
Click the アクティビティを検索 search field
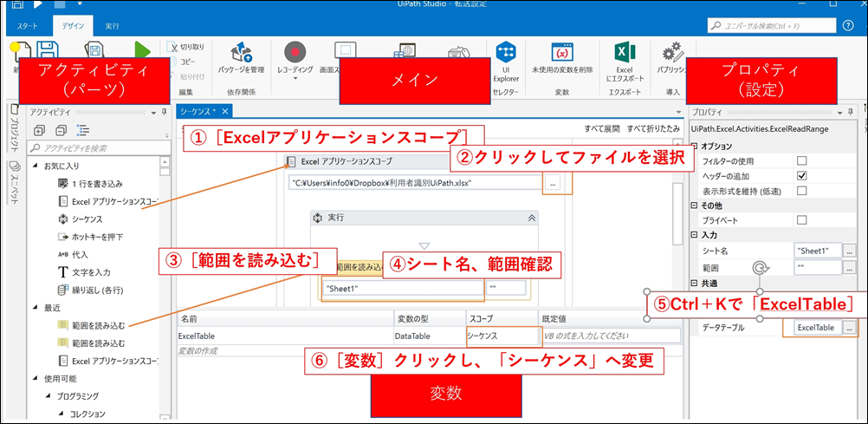[x=97, y=148]
